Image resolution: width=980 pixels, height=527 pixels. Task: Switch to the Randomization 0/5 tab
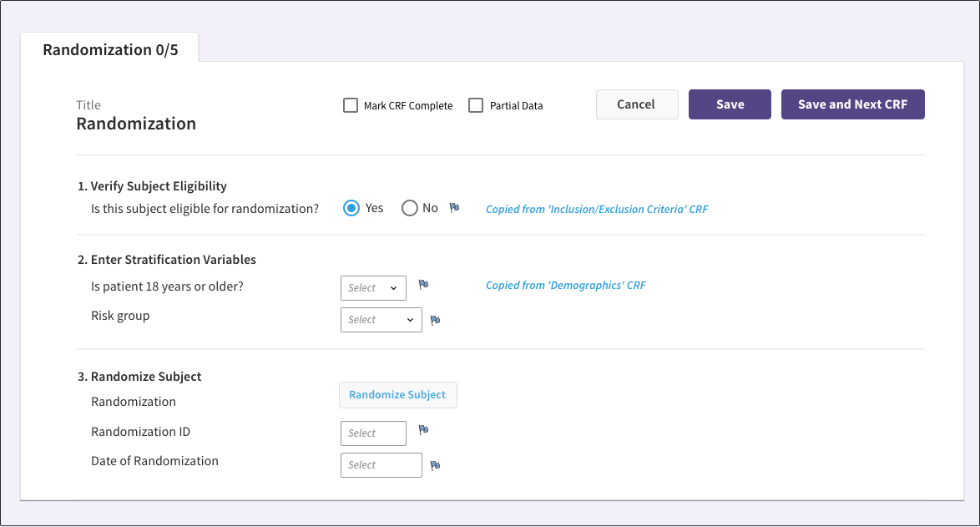pos(110,49)
